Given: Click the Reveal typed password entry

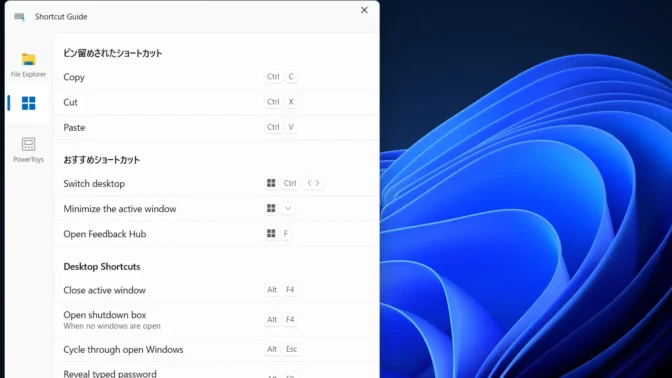Looking at the screenshot, I should click(216, 371).
